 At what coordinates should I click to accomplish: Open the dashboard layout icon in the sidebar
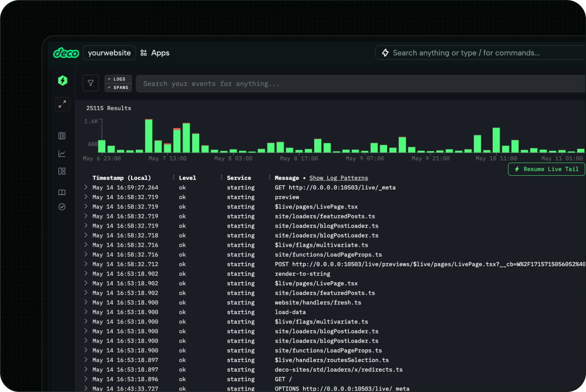(62, 171)
